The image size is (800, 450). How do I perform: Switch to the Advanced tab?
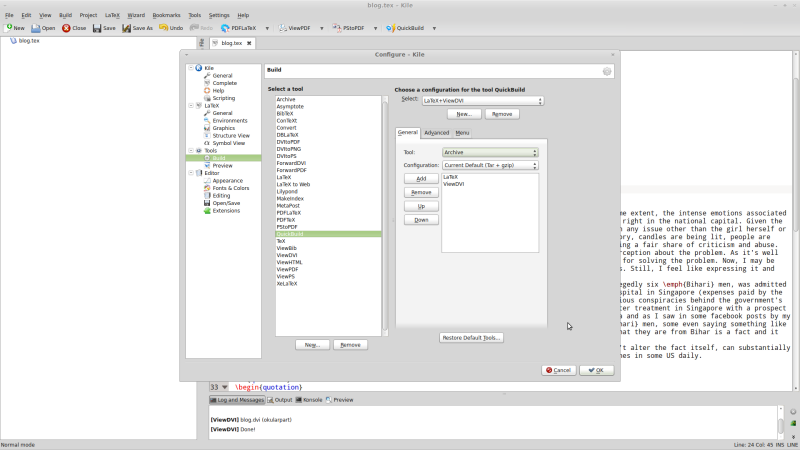click(437, 133)
